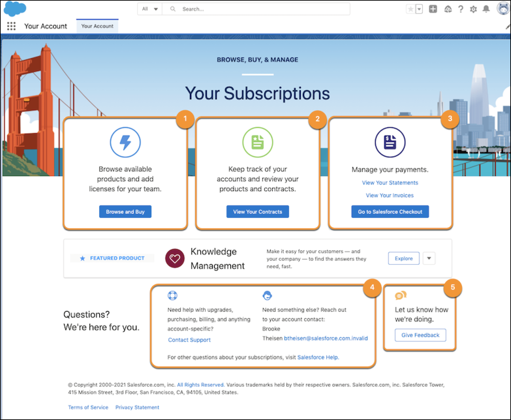Open the Setup gear icon

(x=473, y=9)
